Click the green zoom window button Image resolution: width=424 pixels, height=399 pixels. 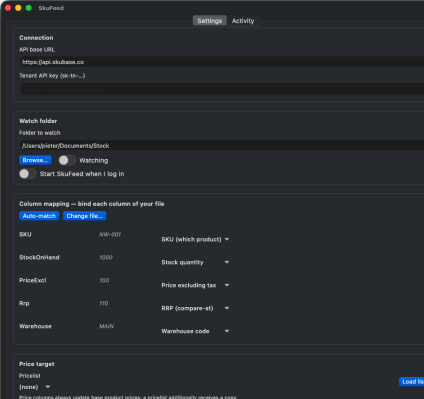pos(29,8)
